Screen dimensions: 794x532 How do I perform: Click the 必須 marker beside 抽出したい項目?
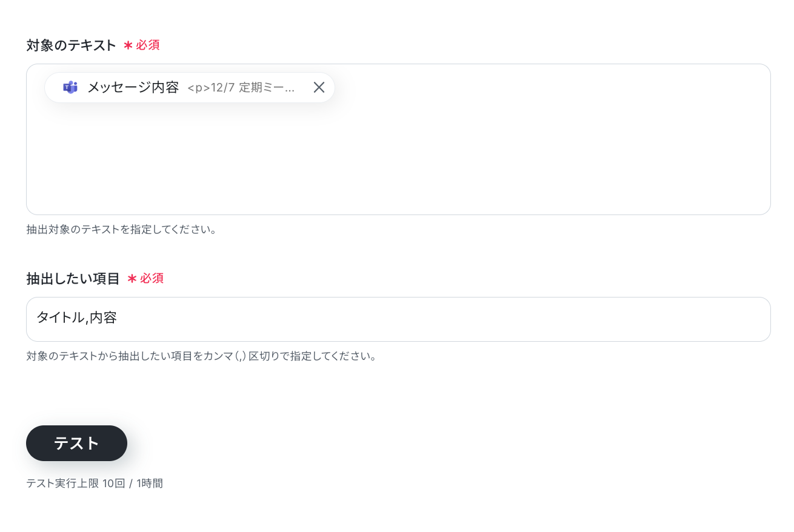click(152, 279)
